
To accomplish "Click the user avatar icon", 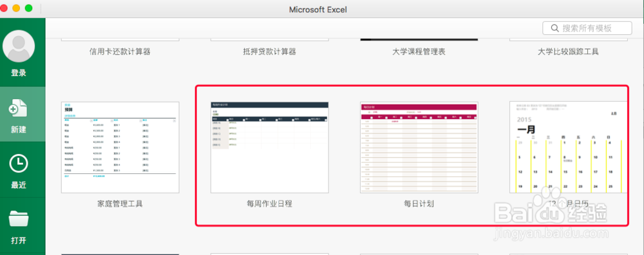I will click(19, 46).
